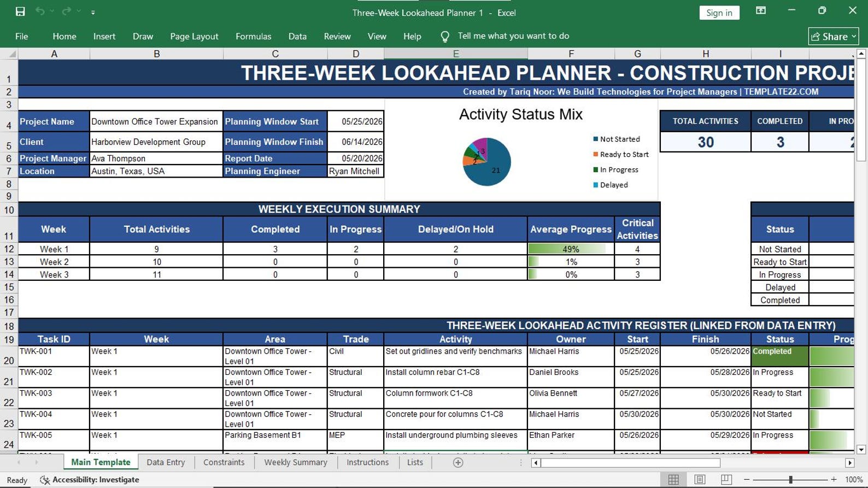The width and height of the screenshot is (868, 488).
Task: Select the TWK-003 task ID cell
Action: [x=54, y=398]
